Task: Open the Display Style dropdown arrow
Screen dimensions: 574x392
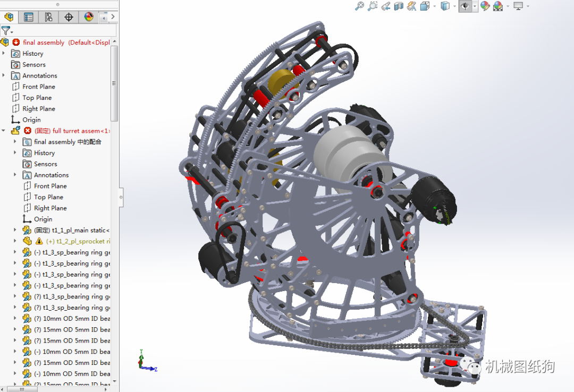Action: pos(453,6)
